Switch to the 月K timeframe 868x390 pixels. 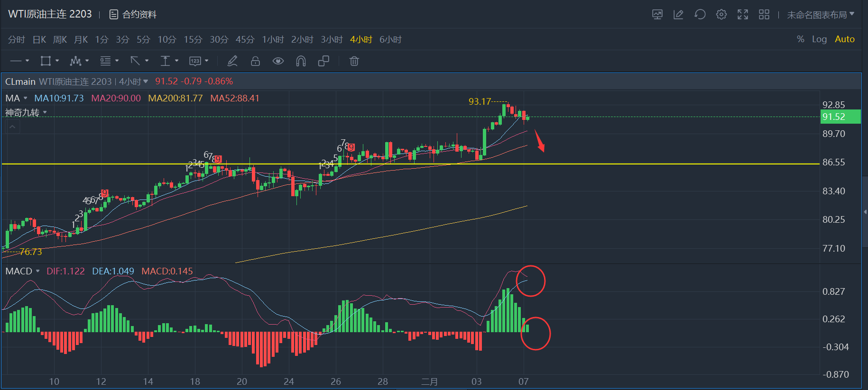(81, 39)
